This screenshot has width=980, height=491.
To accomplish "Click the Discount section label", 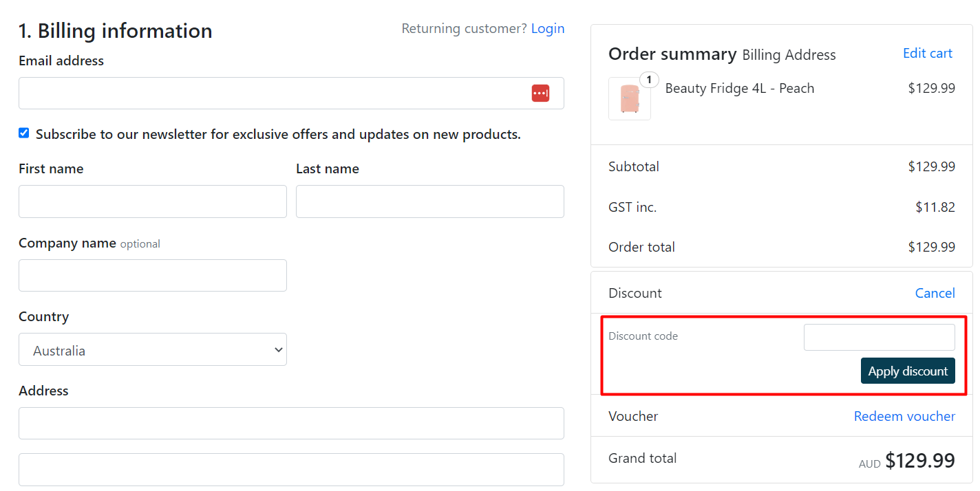I will (635, 293).
